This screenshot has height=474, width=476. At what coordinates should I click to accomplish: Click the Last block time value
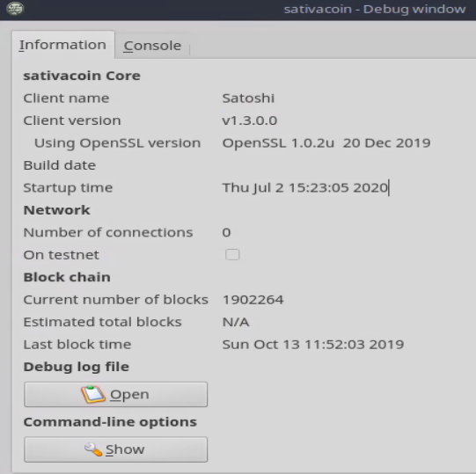[313, 345]
